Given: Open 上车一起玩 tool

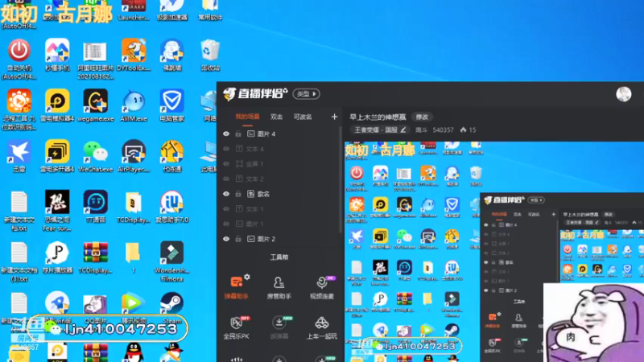Looking at the screenshot, I should (322, 327).
